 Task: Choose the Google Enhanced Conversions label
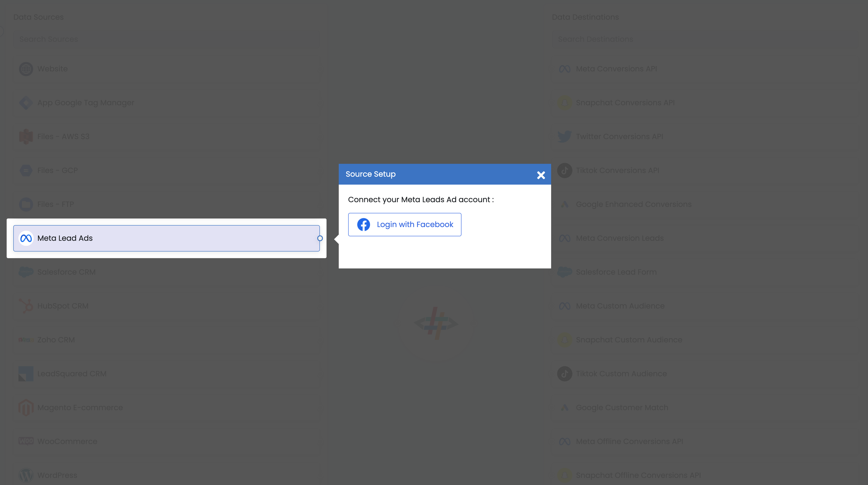(634, 204)
